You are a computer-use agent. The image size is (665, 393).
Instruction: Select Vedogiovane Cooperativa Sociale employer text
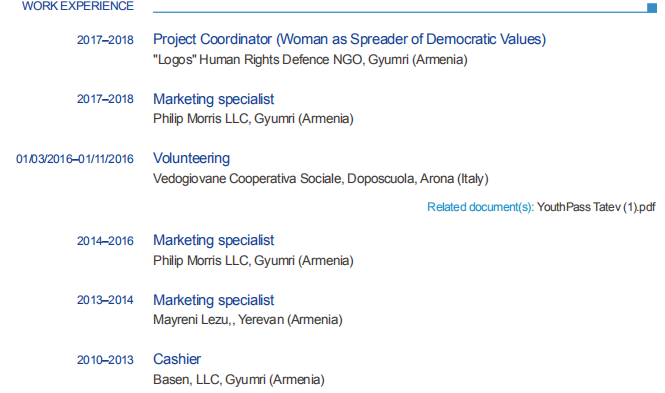321,179
